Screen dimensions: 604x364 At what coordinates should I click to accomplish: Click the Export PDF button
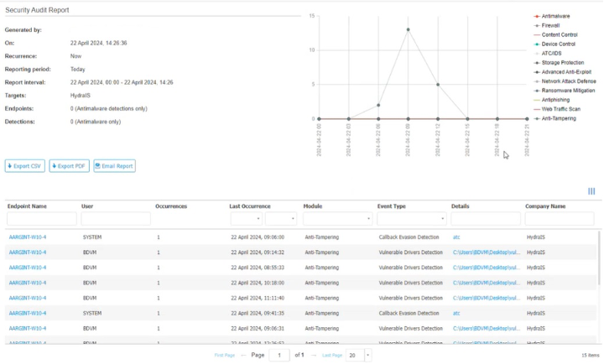[70, 166]
